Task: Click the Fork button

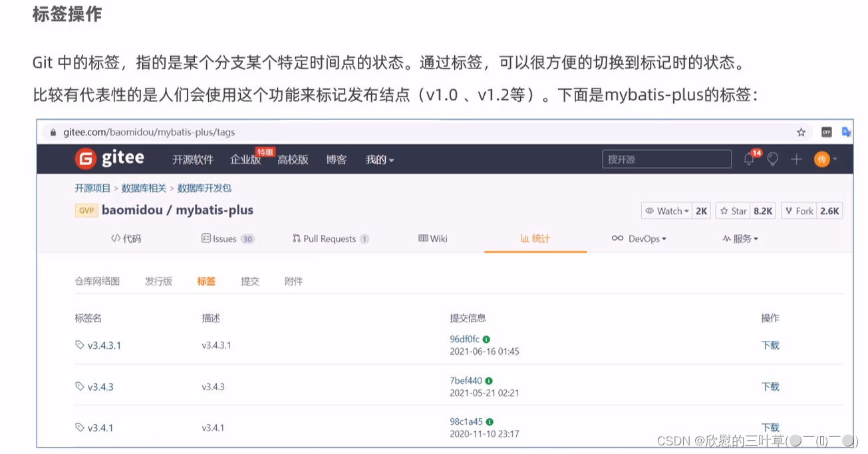Action: (x=798, y=211)
